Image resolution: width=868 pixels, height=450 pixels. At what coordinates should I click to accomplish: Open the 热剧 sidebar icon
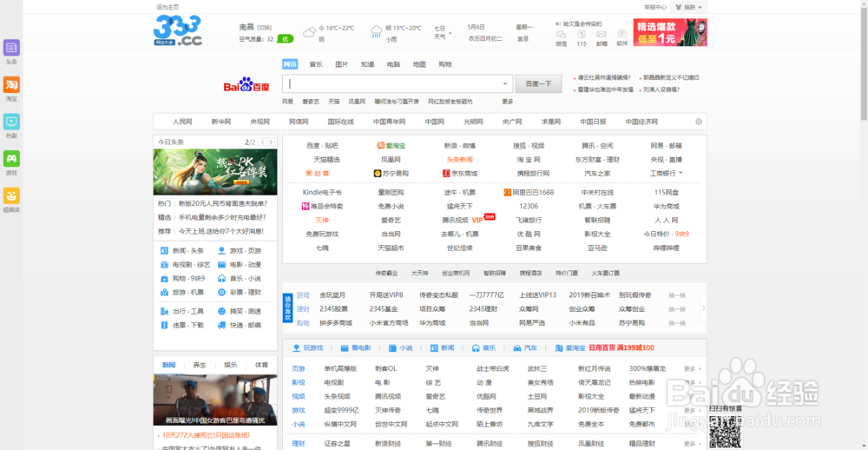coord(11,122)
